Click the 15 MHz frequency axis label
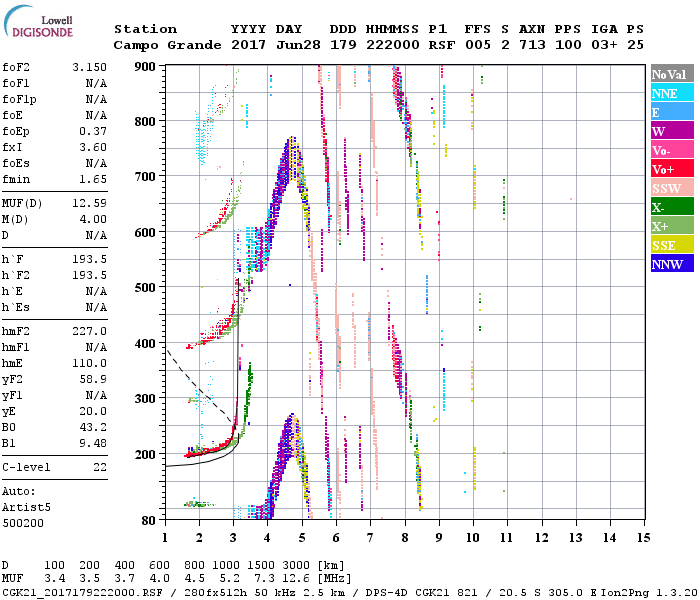This screenshot has height=600, width=700. [x=644, y=538]
